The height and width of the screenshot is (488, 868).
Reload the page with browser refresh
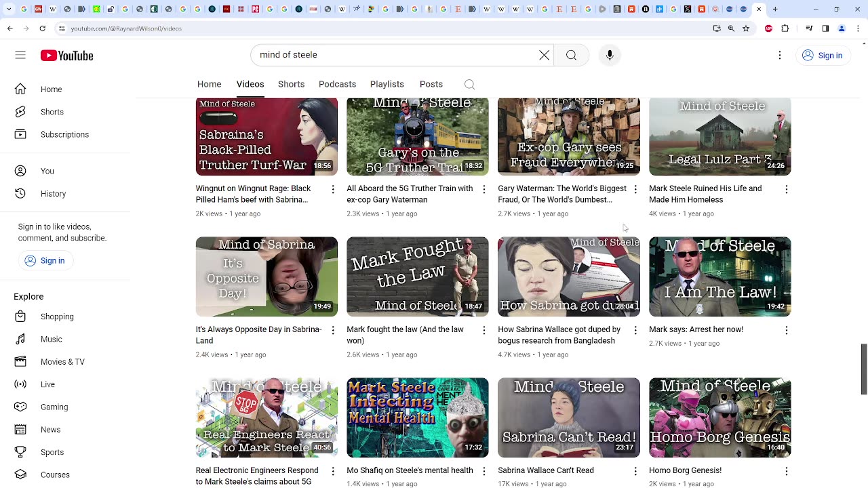click(x=43, y=28)
